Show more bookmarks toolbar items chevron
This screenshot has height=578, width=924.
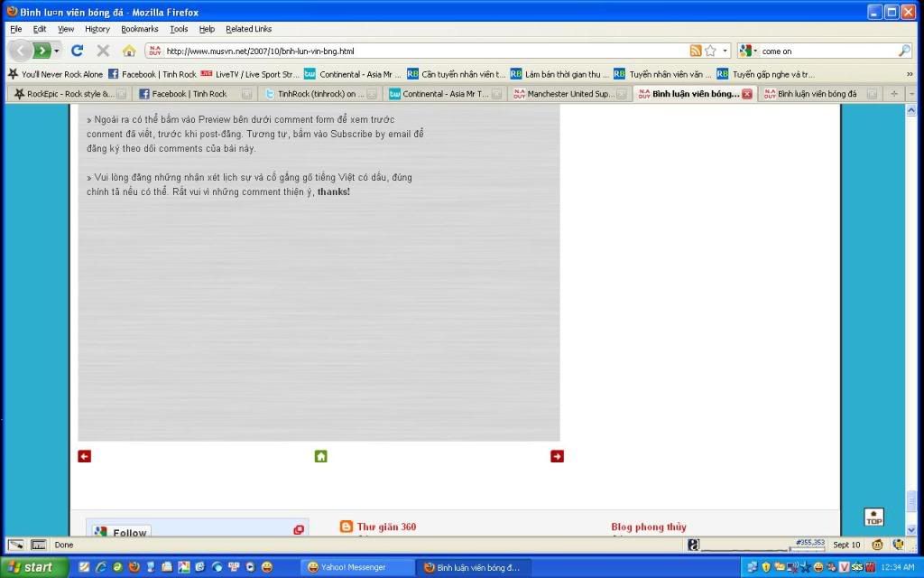click(x=910, y=74)
